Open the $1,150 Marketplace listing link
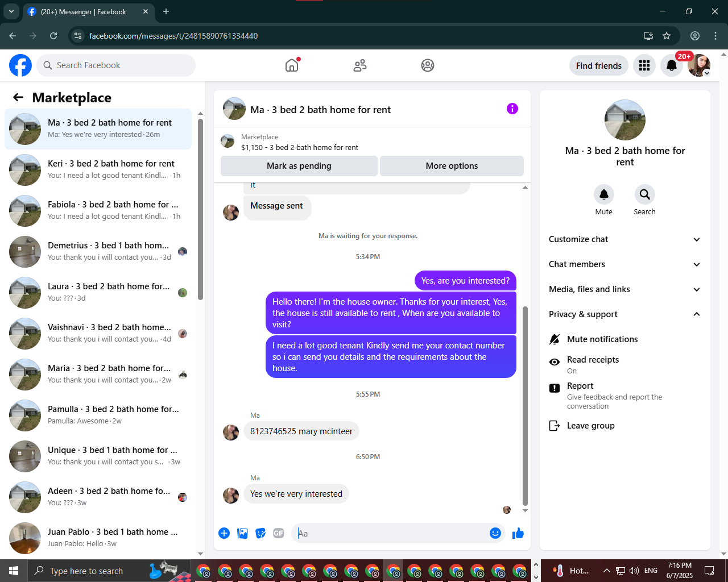 (x=300, y=147)
